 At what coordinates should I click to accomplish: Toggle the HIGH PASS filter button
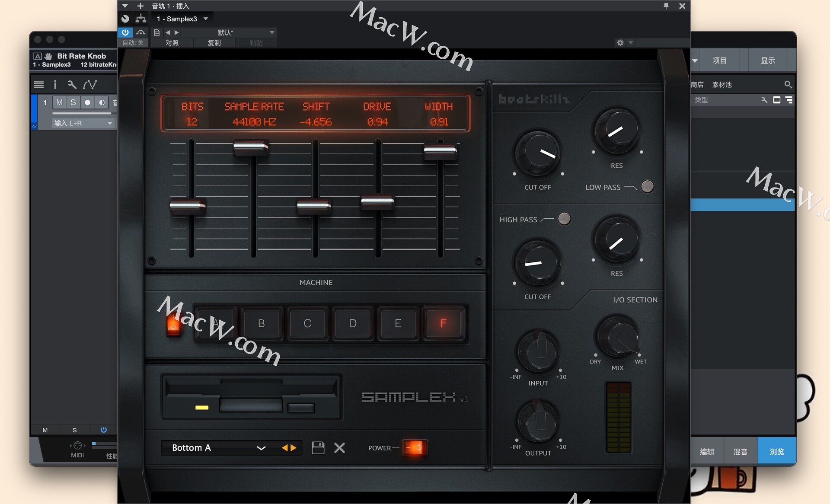point(564,219)
